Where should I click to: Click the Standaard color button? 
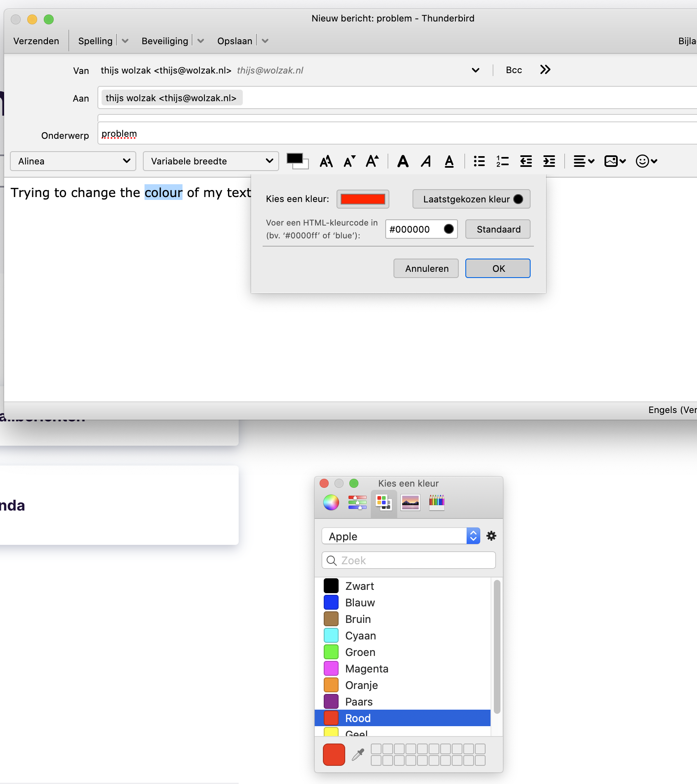click(x=498, y=229)
